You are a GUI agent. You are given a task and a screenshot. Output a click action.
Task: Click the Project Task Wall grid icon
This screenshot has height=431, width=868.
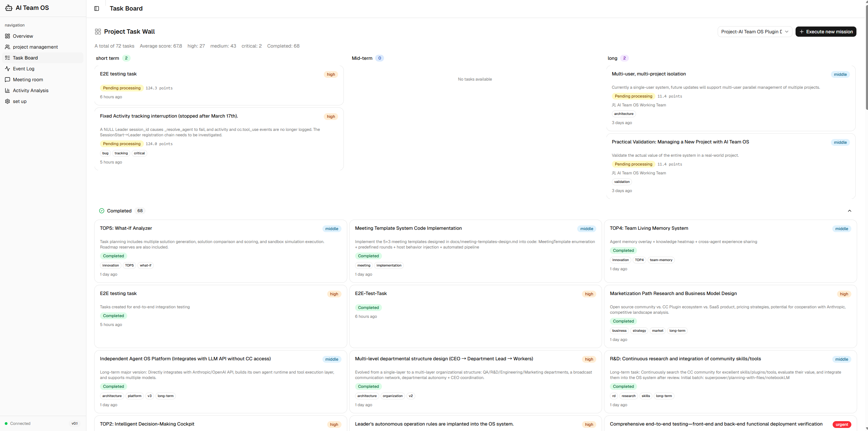pos(98,31)
